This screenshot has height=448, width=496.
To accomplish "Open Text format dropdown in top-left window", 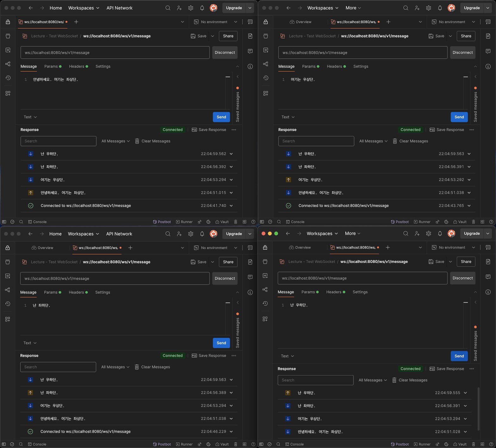I will [x=30, y=117].
